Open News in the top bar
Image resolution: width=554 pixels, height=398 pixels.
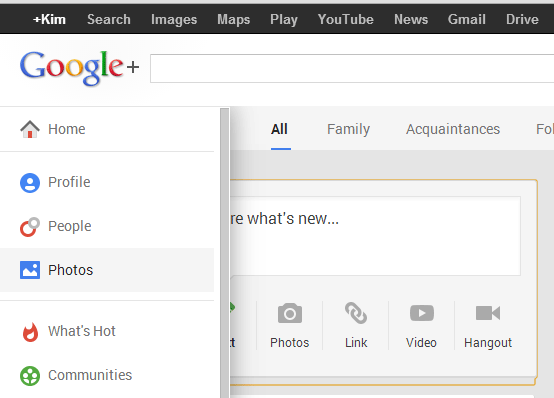pos(411,19)
